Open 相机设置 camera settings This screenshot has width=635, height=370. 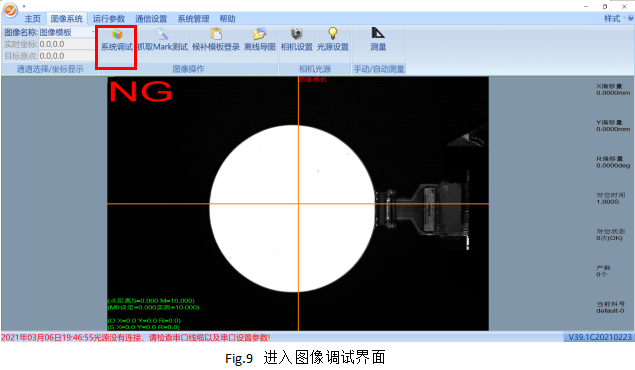coord(297,40)
